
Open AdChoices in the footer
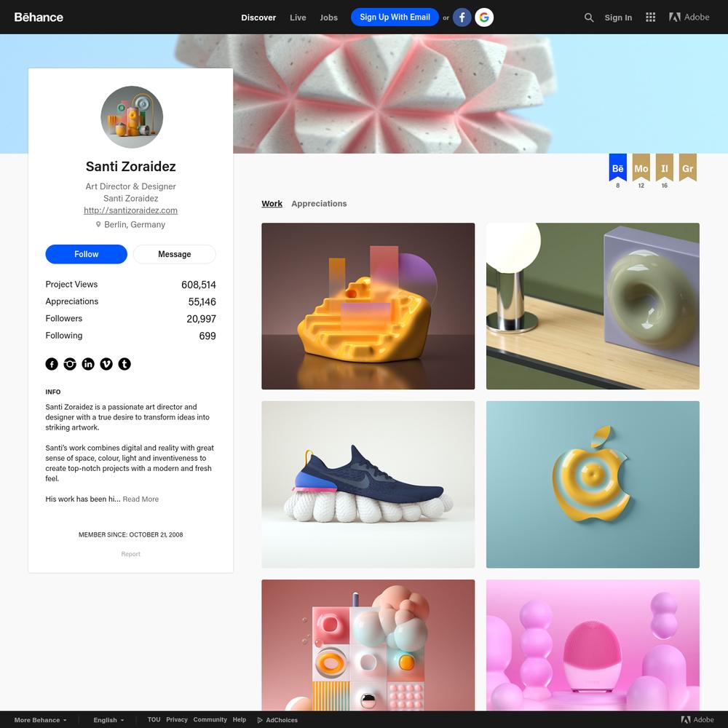pos(277,720)
